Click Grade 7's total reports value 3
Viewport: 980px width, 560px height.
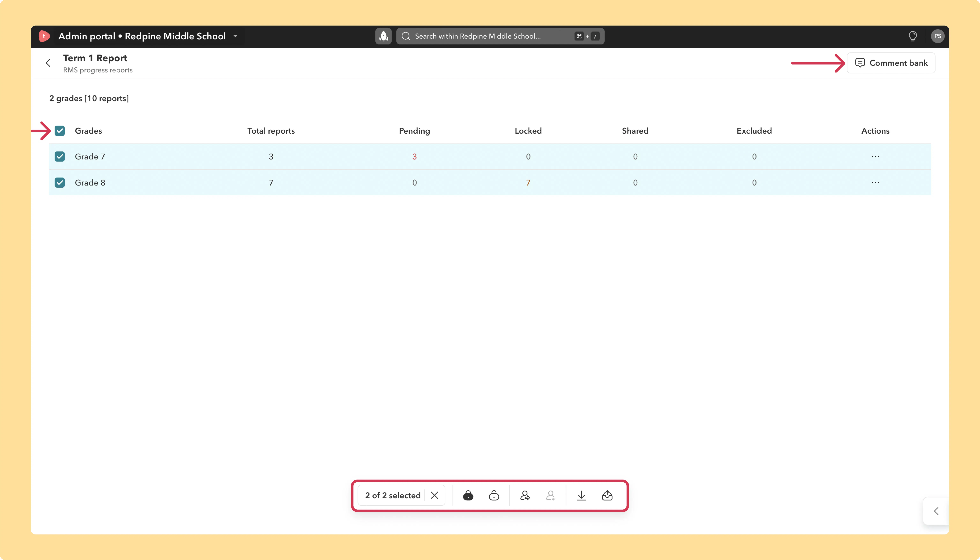click(271, 157)
